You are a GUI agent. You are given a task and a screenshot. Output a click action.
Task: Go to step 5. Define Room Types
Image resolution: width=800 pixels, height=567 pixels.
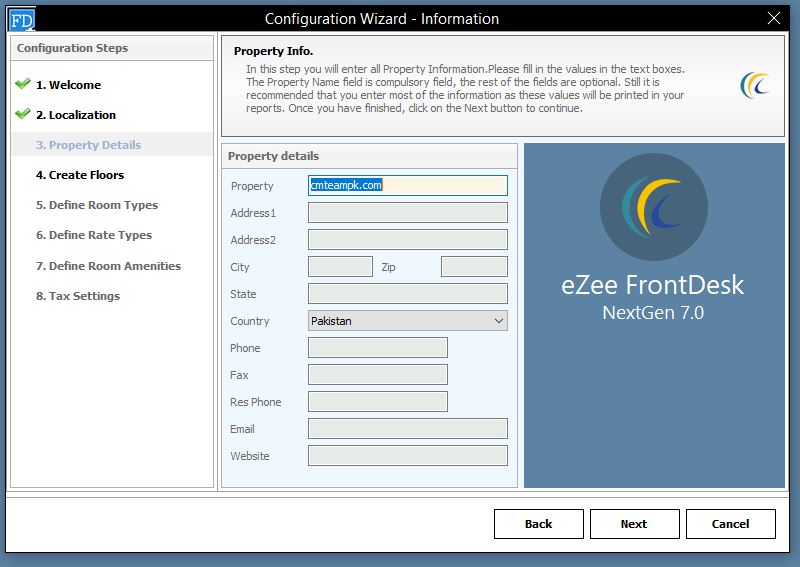(x=97, y=205)
